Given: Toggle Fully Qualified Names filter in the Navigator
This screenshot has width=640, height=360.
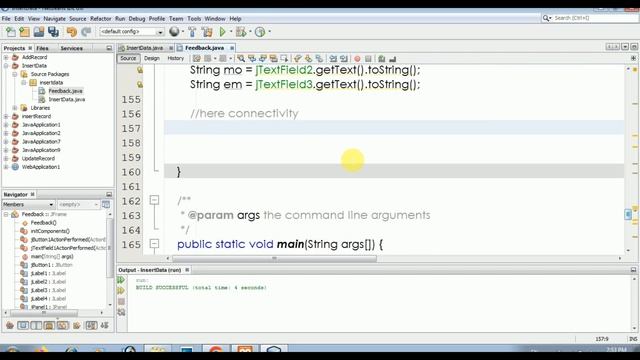Looking at the screenshot, I should click(x=76, y=325).
